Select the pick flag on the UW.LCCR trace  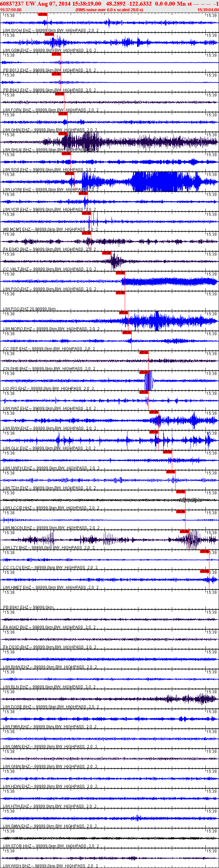pyautogui.click(x=181, y=492)
